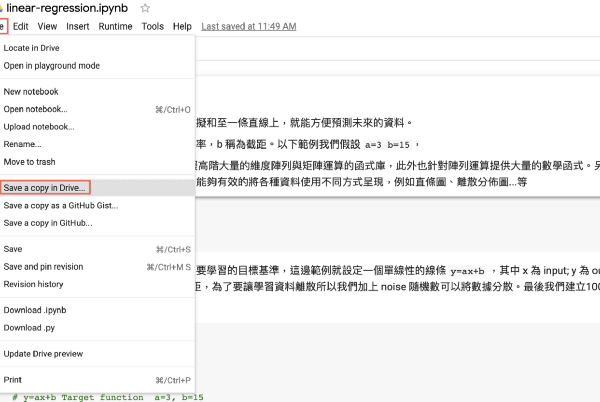Click the notebook title linear-regression.ipynb
Screen dimensions: 600x402
pyautogui.click(x=68, y=8)
